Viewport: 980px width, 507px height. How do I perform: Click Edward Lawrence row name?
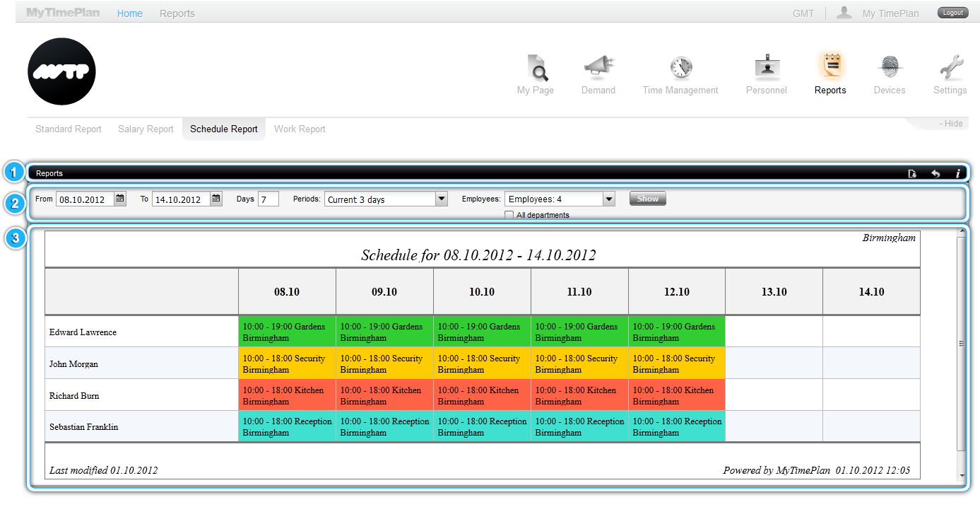[x=83, y=332]
